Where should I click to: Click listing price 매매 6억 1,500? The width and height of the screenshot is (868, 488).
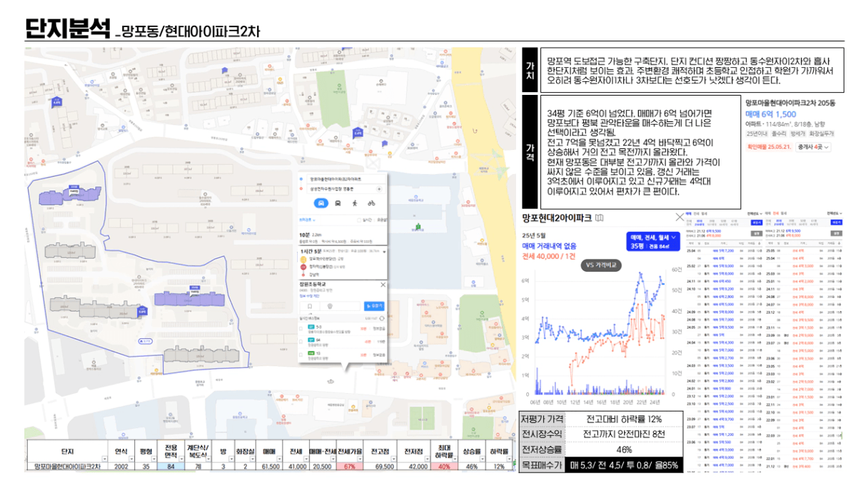click(x=771, y=114)
